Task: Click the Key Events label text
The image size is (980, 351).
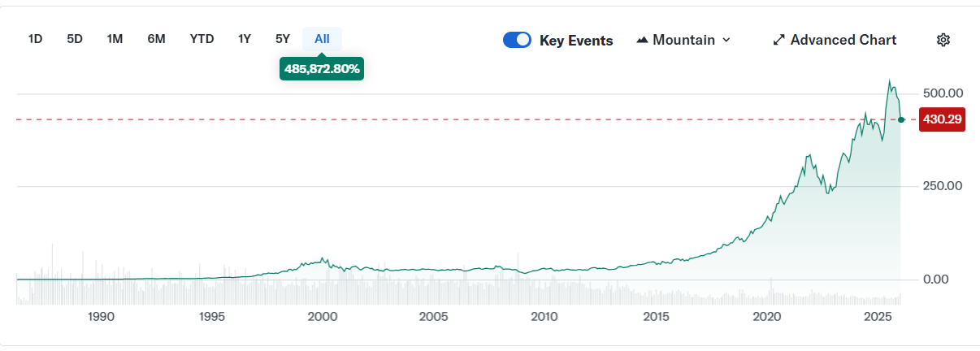Action: point(576,41)
